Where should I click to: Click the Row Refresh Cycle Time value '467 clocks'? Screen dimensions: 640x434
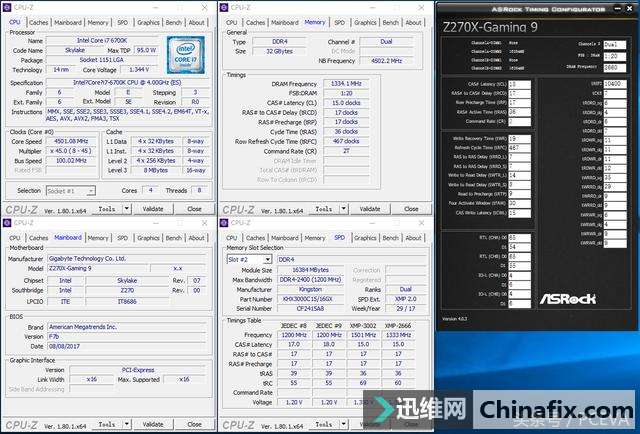pyautogui.click(x=346, y=141)
